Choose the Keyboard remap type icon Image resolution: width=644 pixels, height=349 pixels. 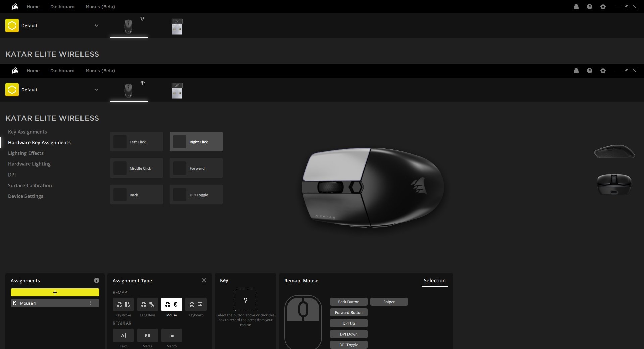tap(196, 304)
